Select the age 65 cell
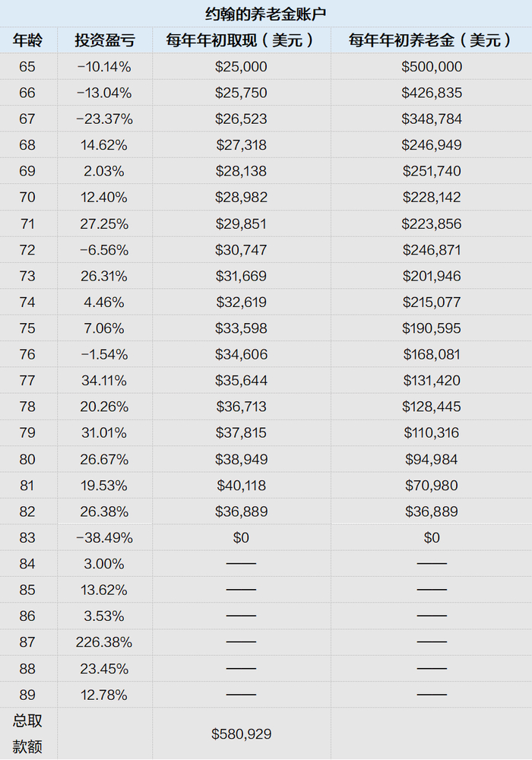Screen dimensions: 532x760 pos(27,67)
